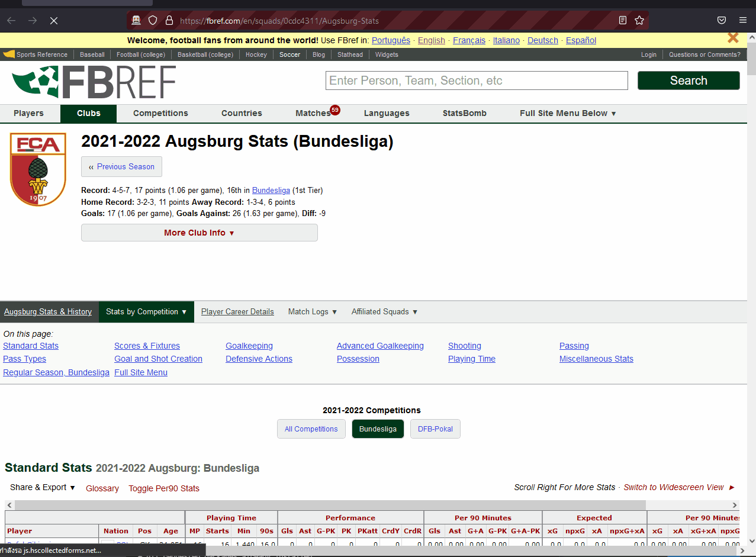This screenshot has height=557, width=756.
Task: Click the Sports Reference logo link
Action: tap(36, 54)
